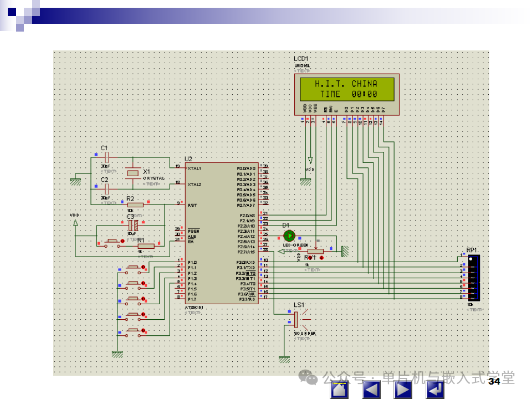
Task: Click the RP1 resistor pack component
Action: click(x=474, y=279)
